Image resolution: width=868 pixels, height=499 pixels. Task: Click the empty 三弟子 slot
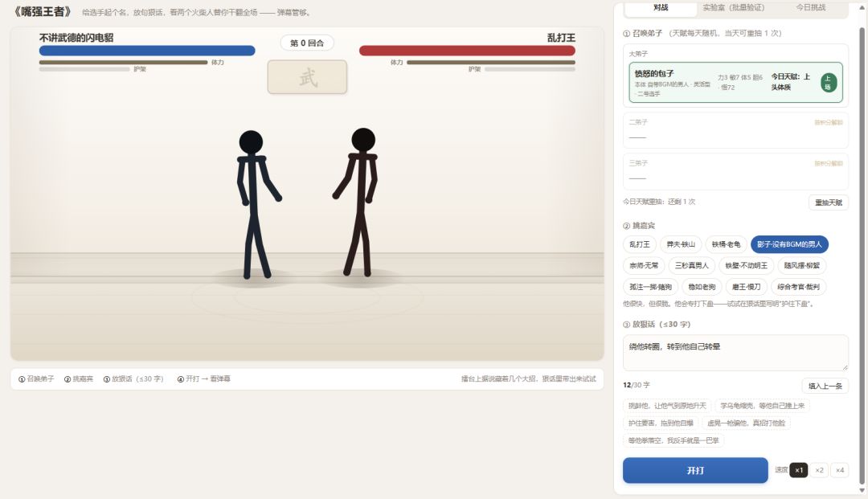tap(735, 171)
